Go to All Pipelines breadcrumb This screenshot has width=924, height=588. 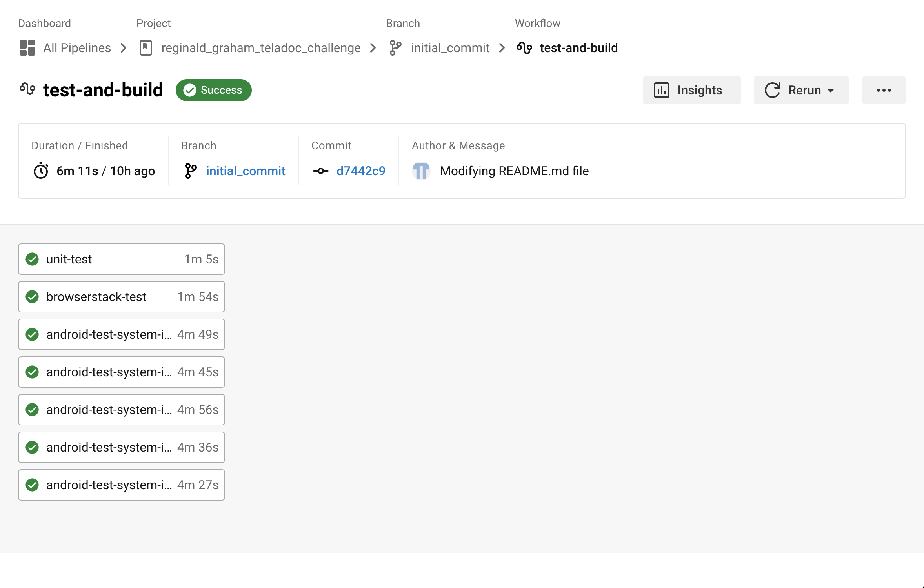[77, 48]
